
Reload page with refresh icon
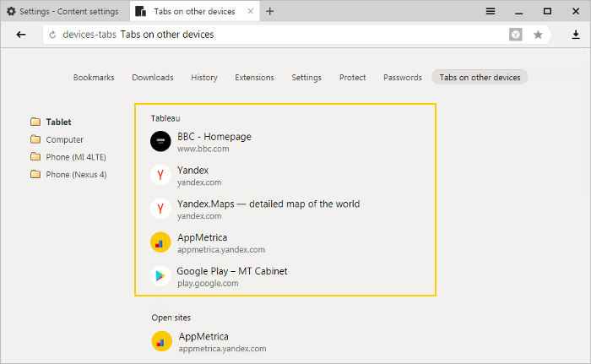point(52,35)
